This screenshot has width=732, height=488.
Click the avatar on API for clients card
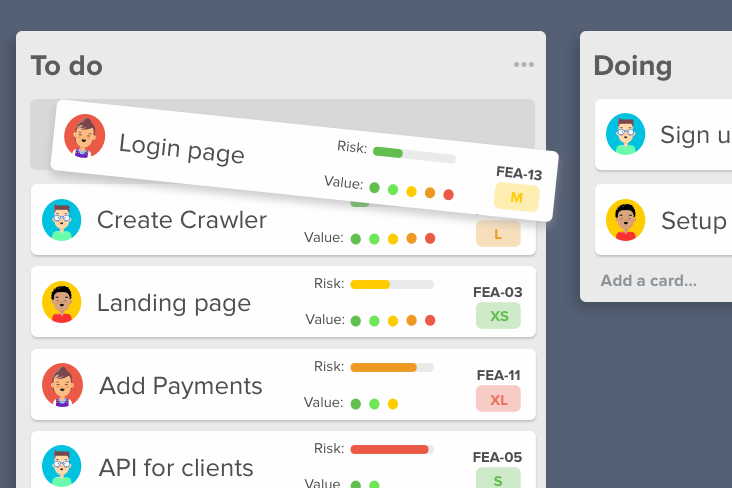pos(62,466)
